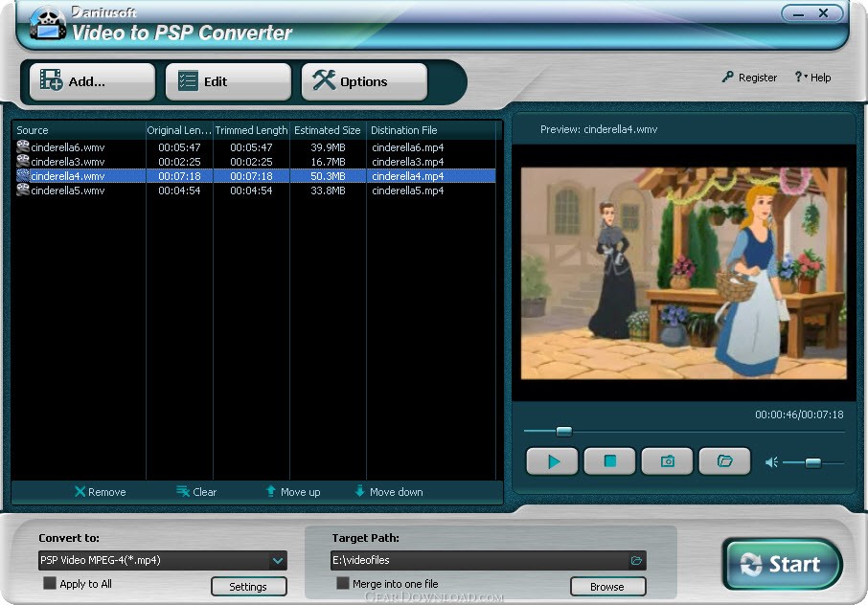Open the Edit button
Image resolution: width=868 pixels, height=605 pixels.
coord(228,81)
